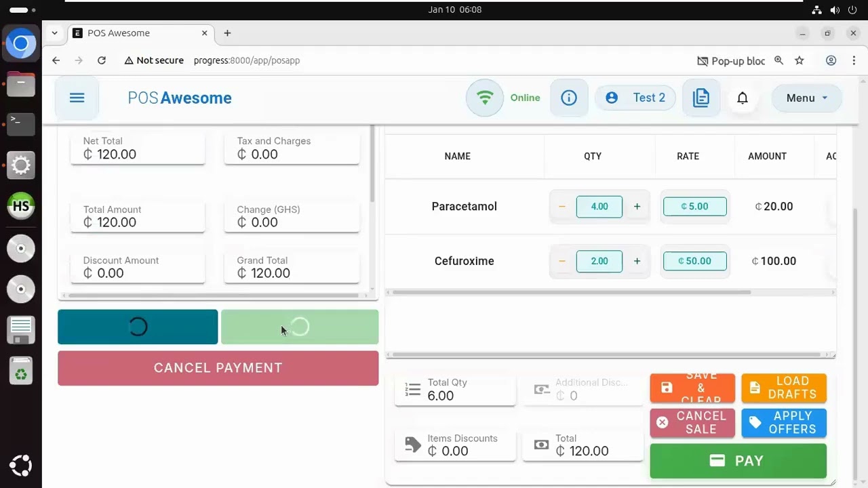Click the items table horizontal scrollbar

point(572,292)
